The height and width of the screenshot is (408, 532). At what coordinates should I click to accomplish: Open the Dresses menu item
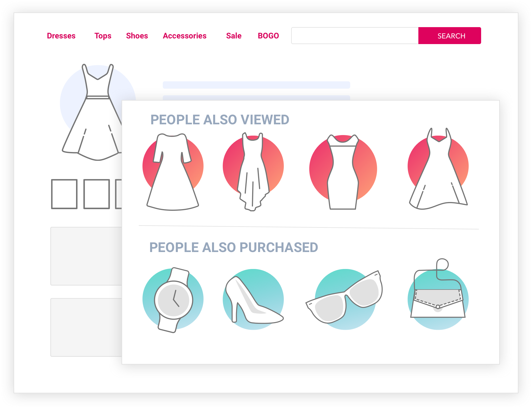coord(61,36)
